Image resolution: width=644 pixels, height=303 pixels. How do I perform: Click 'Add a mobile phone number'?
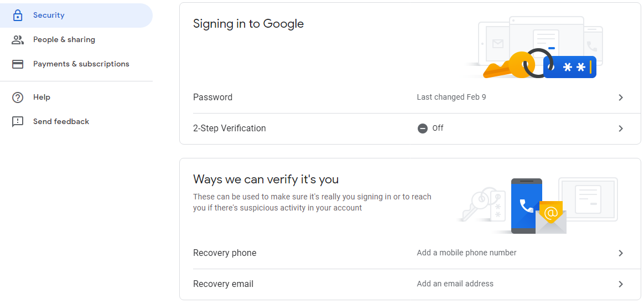click(x=466, y=253)
